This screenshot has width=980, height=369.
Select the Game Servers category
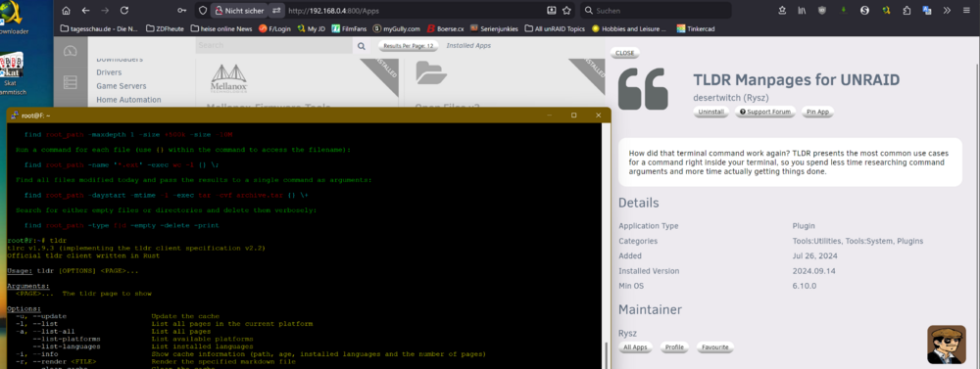click(x=122, y=86)
